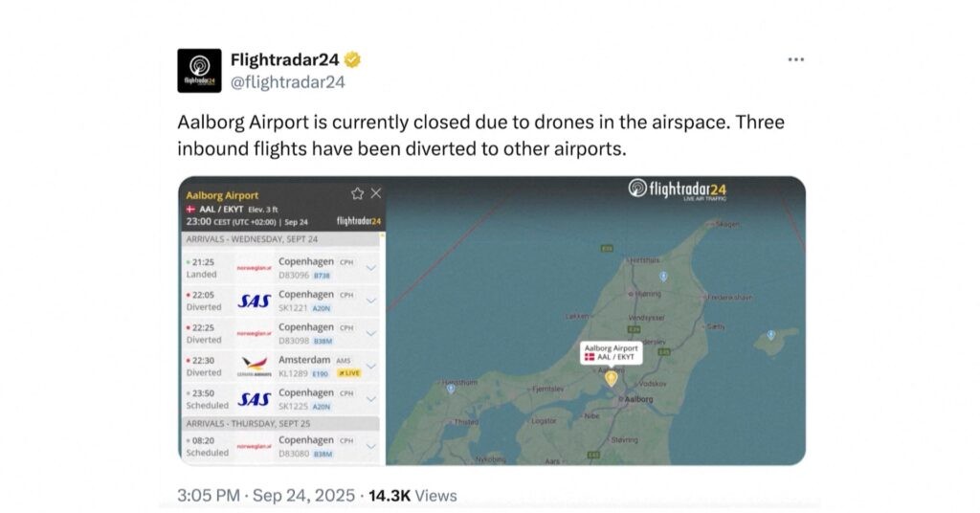Screen dimensions: 980x513
Task: Open the tweet's three-dot more menu
Action: point(795,59)
